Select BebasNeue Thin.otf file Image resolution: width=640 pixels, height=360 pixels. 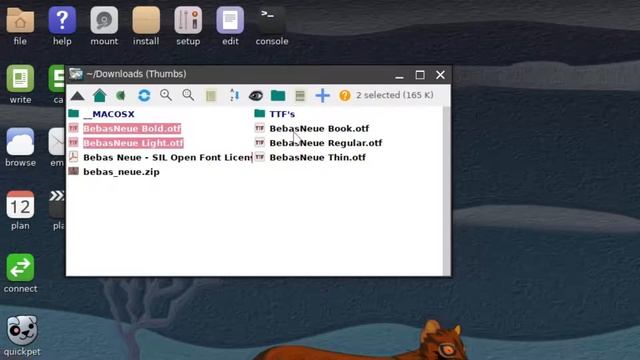(317, 158)
